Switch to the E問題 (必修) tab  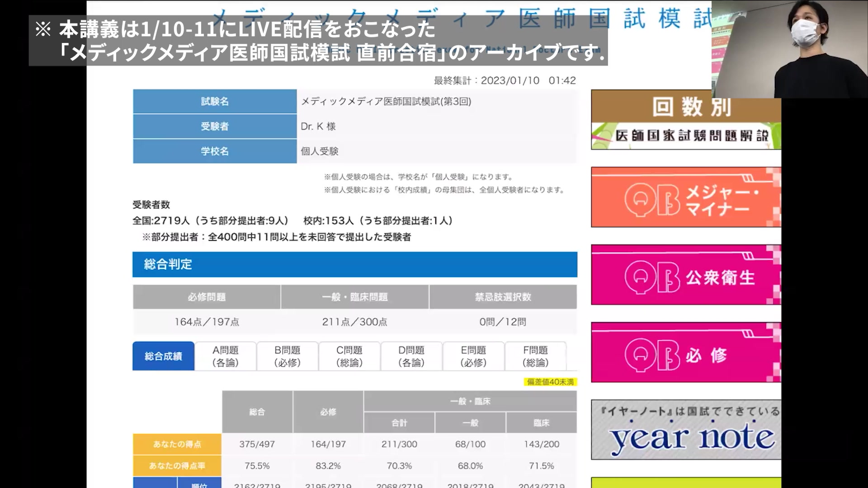pos(473,356)
